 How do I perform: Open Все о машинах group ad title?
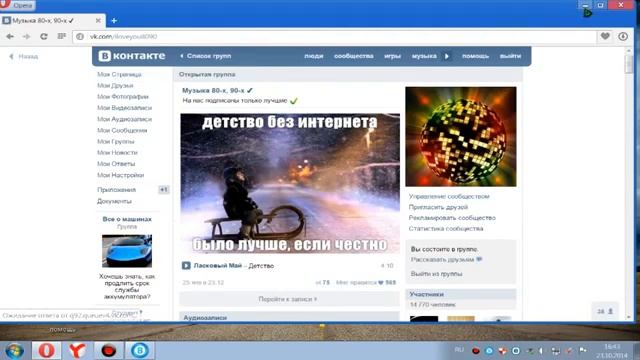127,219
